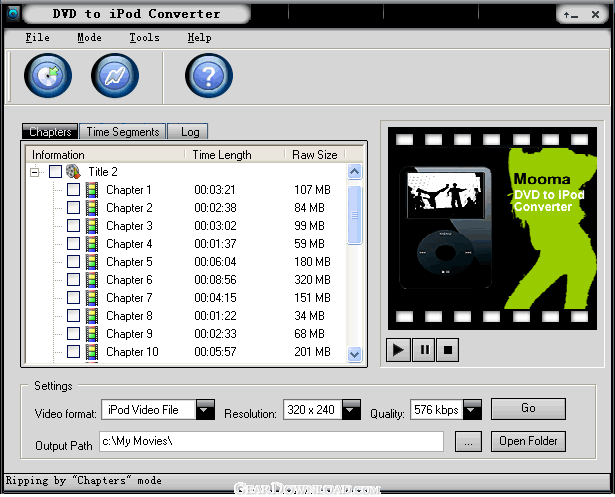Image resolution: width=615 pixels, height=497 pixels.
Task: Click the filmstrip icon beside Chapter 2
Action: coord(92,208)
